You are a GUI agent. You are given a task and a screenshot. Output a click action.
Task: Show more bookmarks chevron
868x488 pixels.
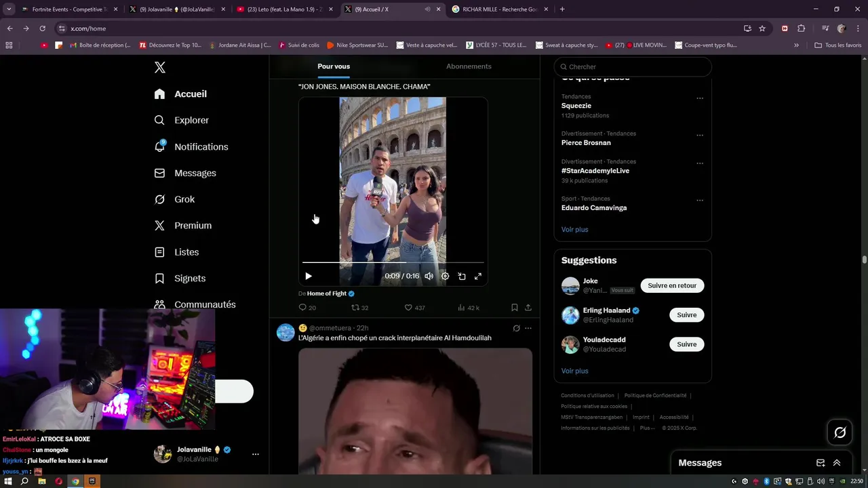point(796,45)
